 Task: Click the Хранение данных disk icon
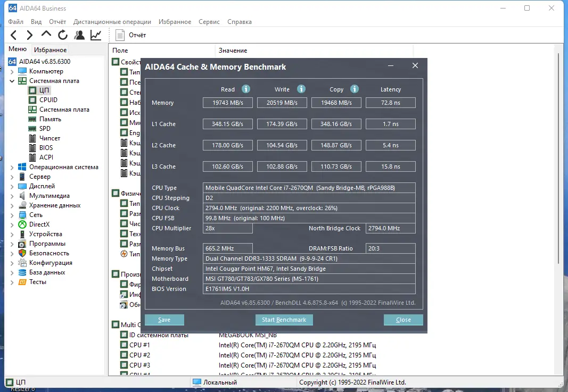(x=22, y=205)
